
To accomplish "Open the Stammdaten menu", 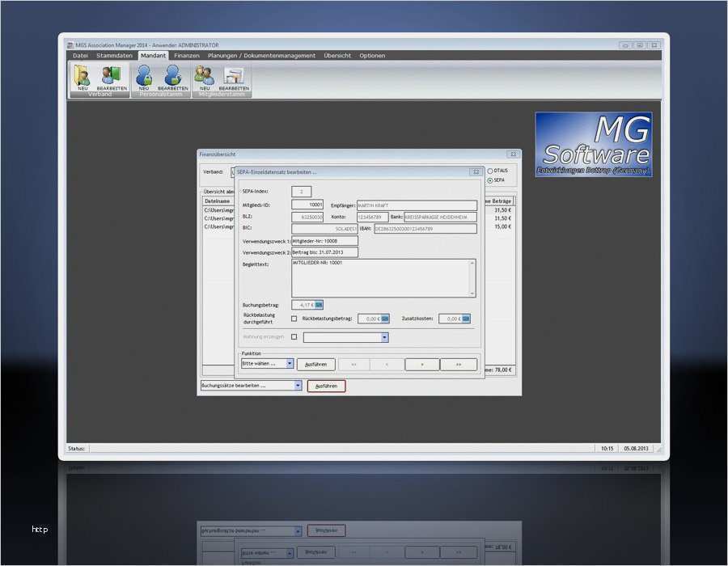I will coord(114,56).
